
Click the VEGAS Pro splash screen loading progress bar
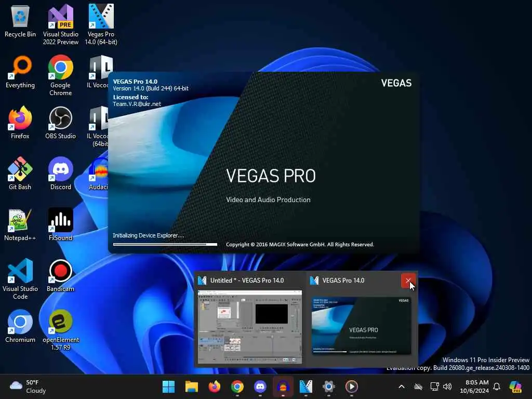click(165, 244)
